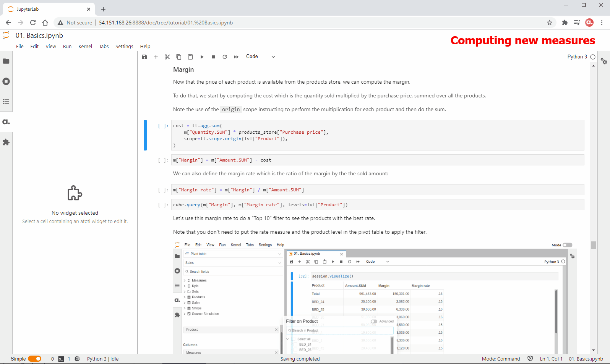Go to the browser home page
The height and width of the screenshot is (364, 610).
coord(45,23)
